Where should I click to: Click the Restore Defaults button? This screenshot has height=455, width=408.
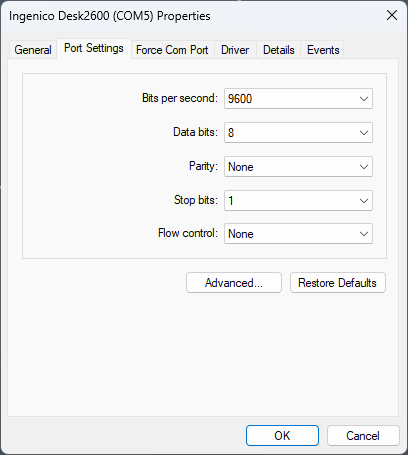point(338,283)
